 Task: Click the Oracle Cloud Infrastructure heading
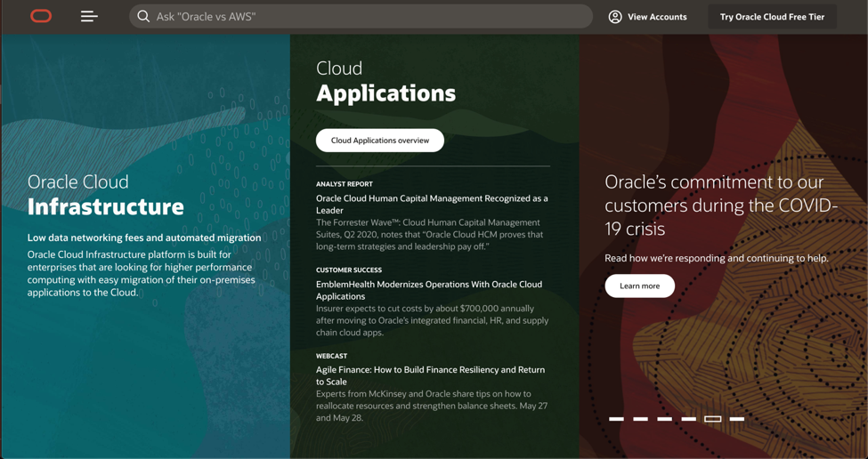(105, 195)
